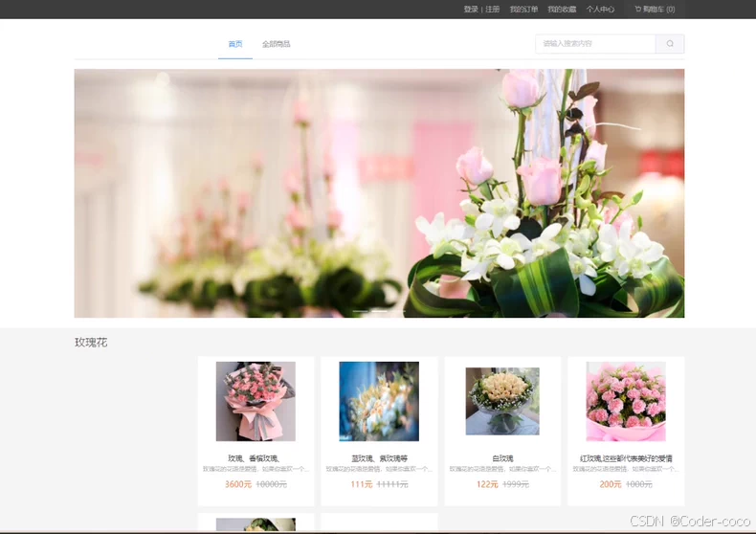Click the 200元 price
The width and height of the screenshot is (756, 534).
point(611,484)
